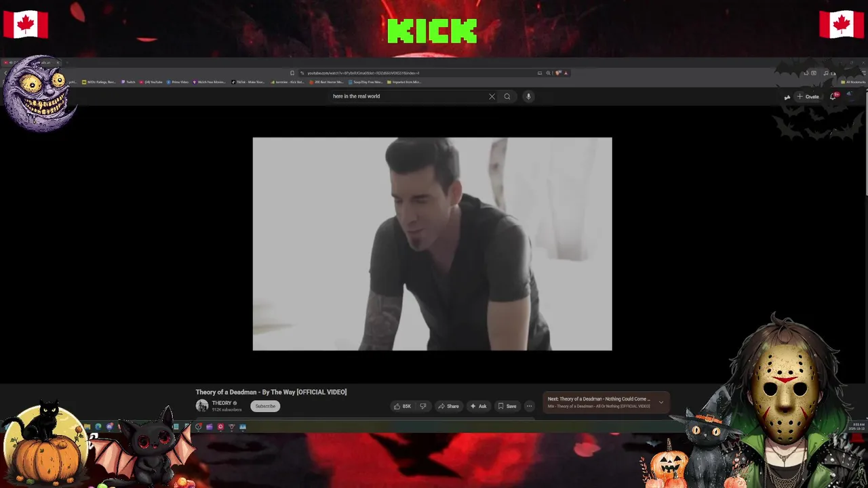Click the bookmark page icon in address bar
Image resolution: width=868 pixels, height=488 pixels.
(292, 73)
